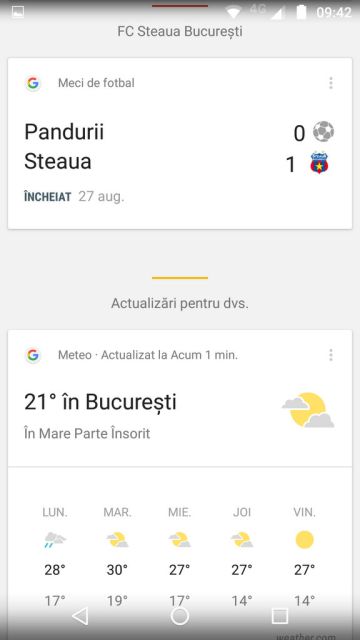360x640 pixels.
Task: Tap the FC Steaua București header
Action: pyautogui.click(x=180, y=31)
